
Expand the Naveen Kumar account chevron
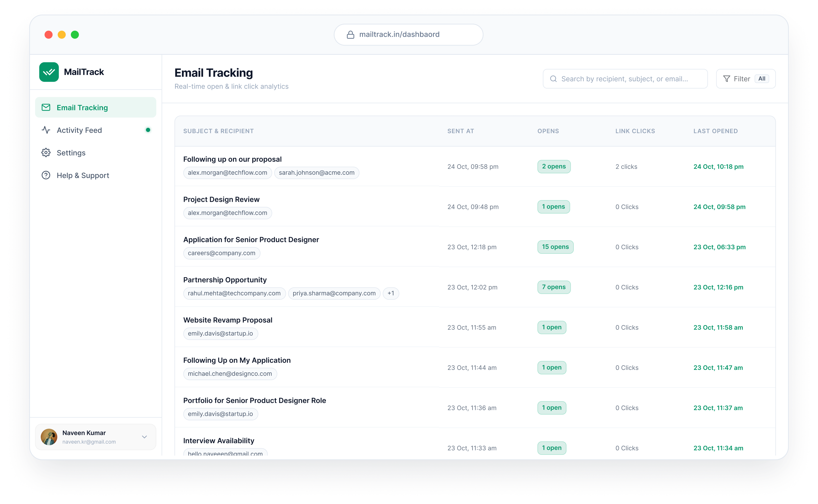144,437
